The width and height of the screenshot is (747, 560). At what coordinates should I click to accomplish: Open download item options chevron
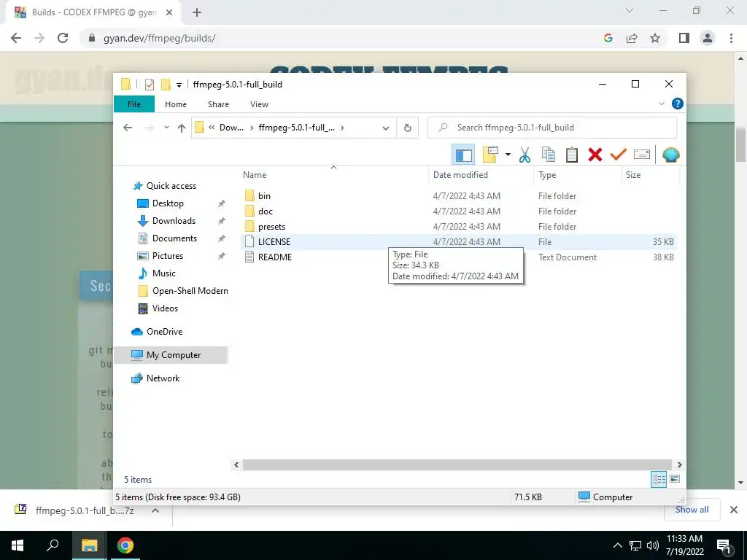155,510
